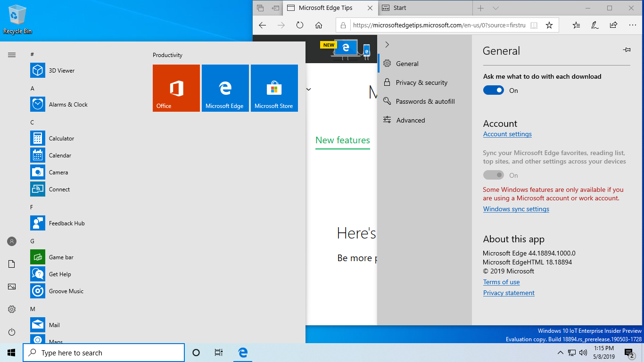The height and width of the screenshot is (362, 644).
Task: Open the Favorites hub icon in Edge
Action: coord(576,25)
